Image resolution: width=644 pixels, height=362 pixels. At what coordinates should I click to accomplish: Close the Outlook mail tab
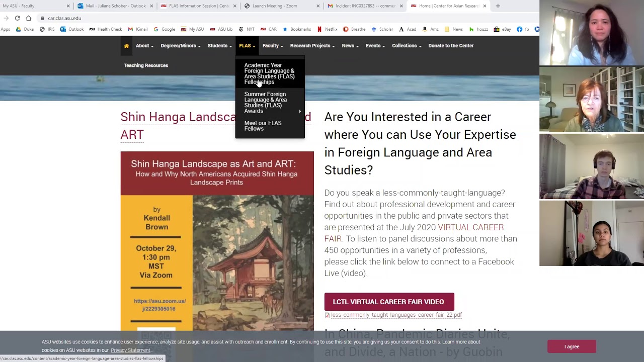(x=151, y=6)
